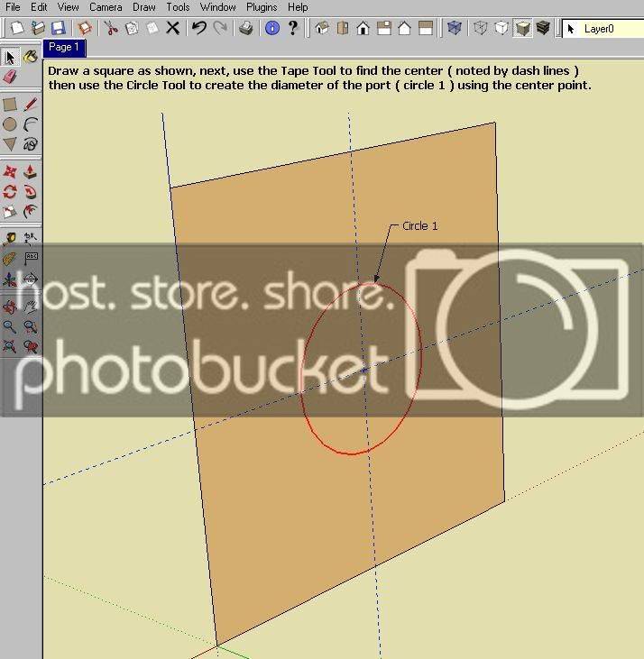
Task: Click the Zoom Extents tool
Action: [x=10, y=347]
